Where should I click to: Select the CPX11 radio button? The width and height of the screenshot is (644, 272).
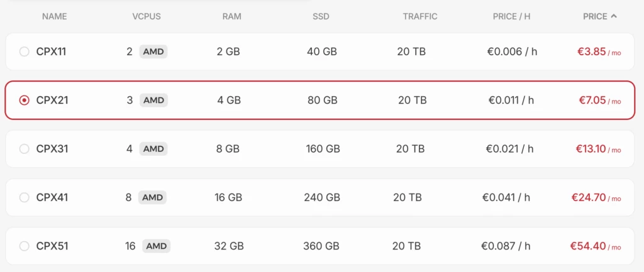point(25,52)
